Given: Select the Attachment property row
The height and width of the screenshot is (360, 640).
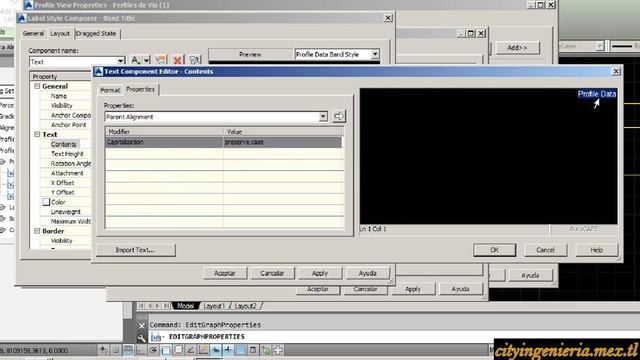Looking at the screenshot, I should pos(65,173).
